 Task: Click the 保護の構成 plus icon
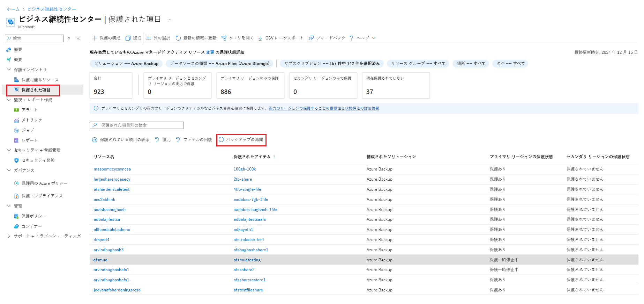point(95,38)
